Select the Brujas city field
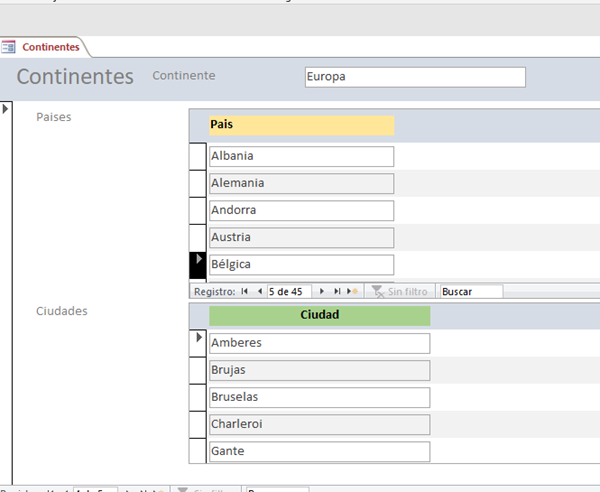The image size is (600, 492). coord(320,370)
